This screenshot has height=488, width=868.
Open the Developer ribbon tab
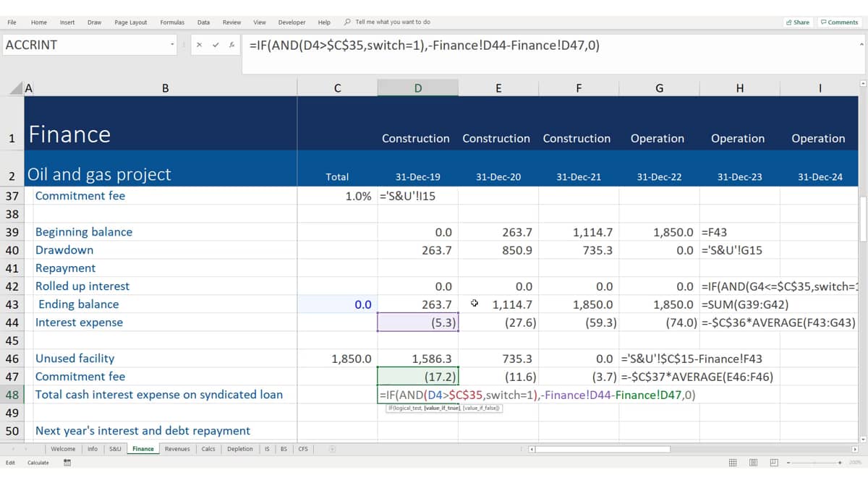point(292,22)
